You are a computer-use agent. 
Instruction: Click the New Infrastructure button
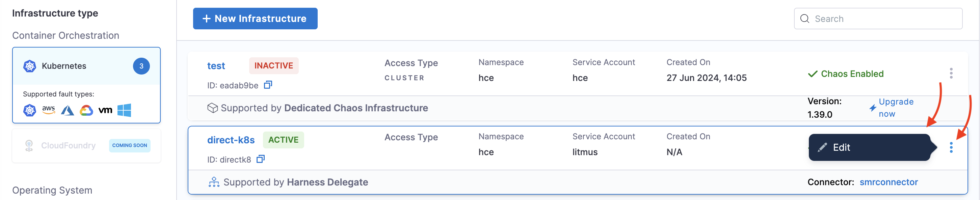pos(255,19)
